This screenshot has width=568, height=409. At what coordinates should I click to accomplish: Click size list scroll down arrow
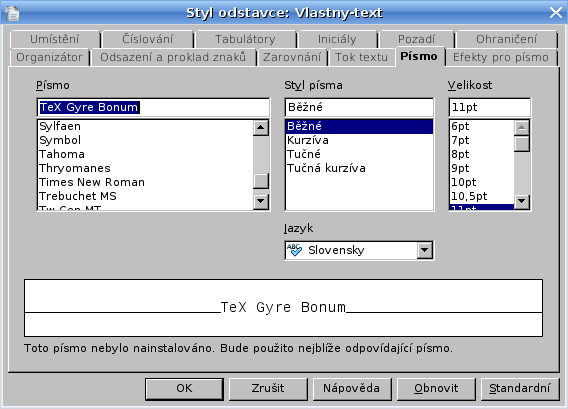click(522, 201)
